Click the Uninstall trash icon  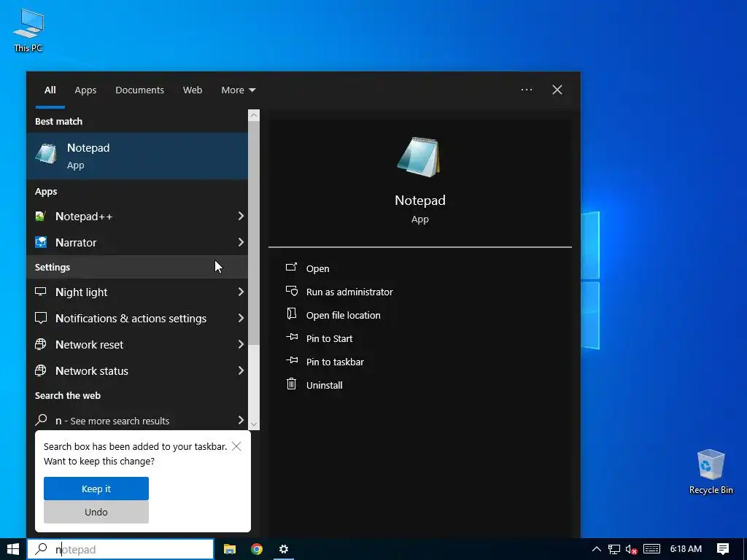click(x=291, y=384)
